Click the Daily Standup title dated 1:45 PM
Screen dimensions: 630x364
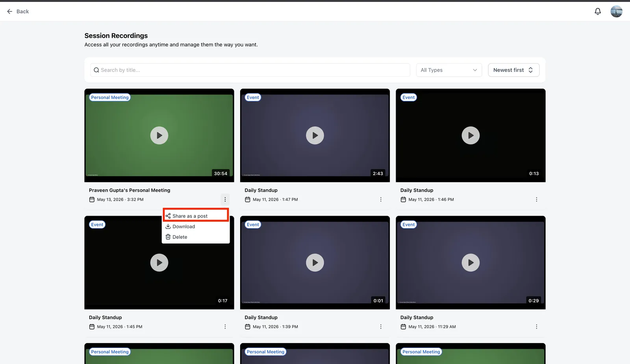106,318
